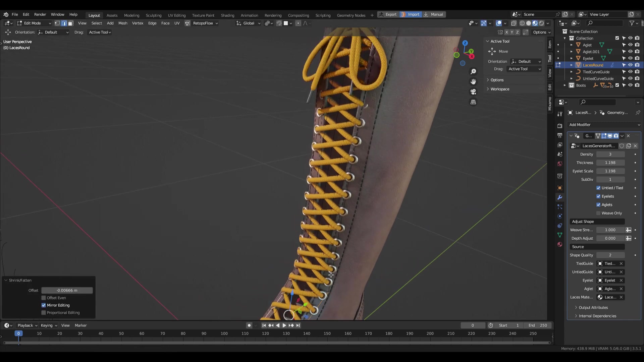This screenshot has width=644, height=362.
Task: Click the Offset input field
Action: 67,290
